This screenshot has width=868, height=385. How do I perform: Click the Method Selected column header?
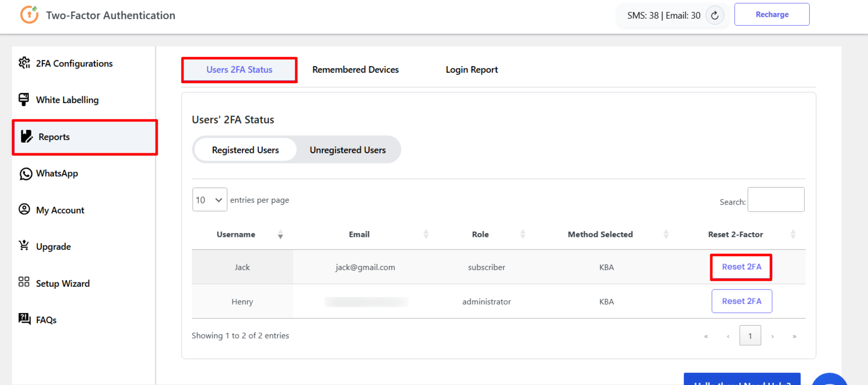(x=600, y=234)
